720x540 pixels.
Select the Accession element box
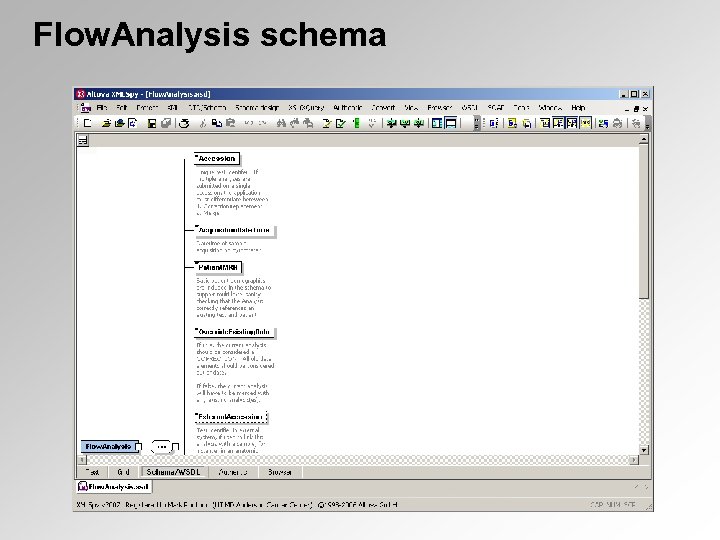[x=217, y=158]
